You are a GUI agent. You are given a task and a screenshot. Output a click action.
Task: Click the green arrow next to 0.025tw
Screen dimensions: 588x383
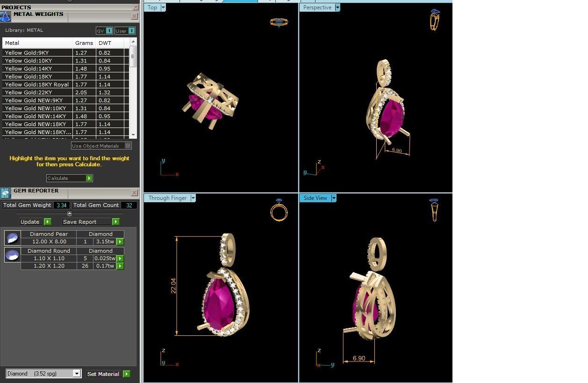click(120, 258)
